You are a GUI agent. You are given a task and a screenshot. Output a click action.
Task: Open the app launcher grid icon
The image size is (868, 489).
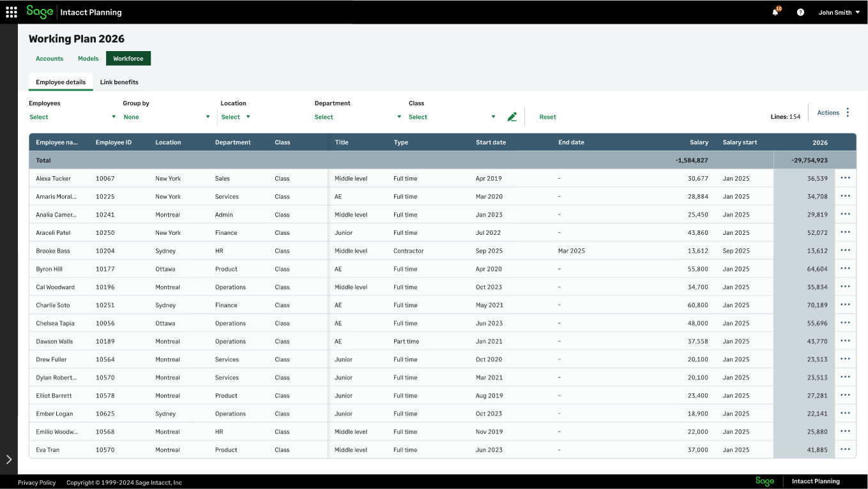(x=11, y=12)
